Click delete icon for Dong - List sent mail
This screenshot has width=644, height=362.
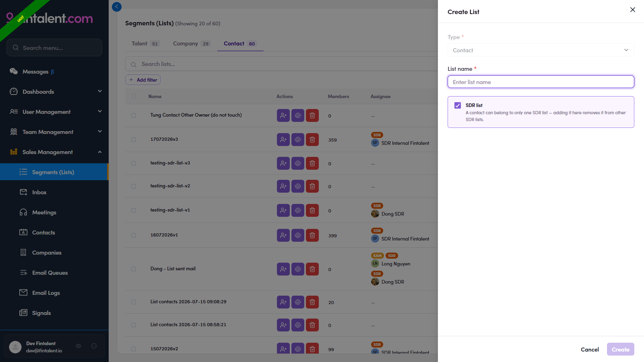tap(312, 269)
